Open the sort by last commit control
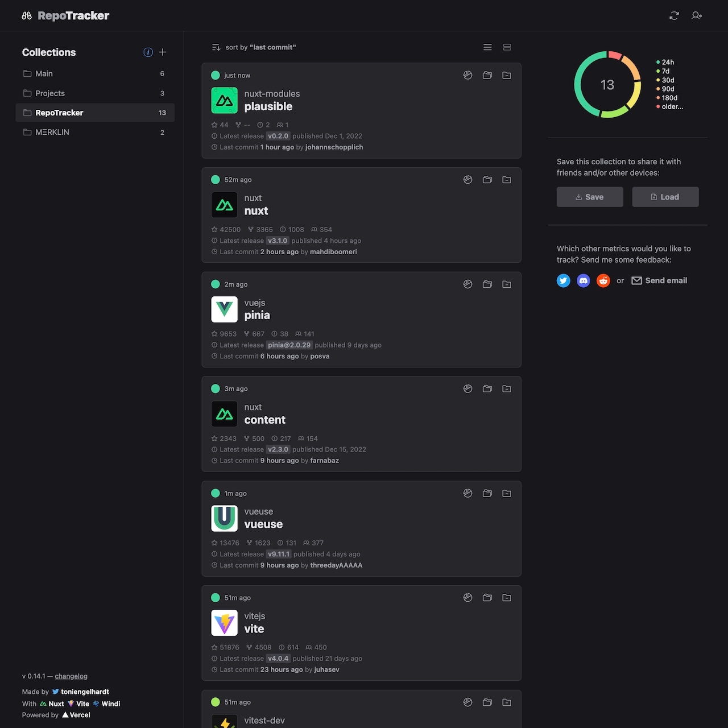Viewport: 728px width, 728px height. click(x=254, y=47)
